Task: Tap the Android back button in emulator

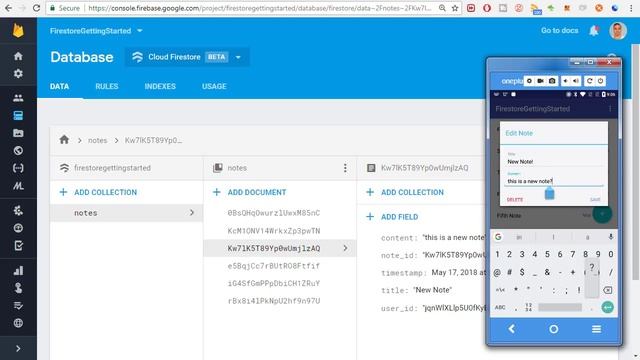Action: (x=511, y=329)
